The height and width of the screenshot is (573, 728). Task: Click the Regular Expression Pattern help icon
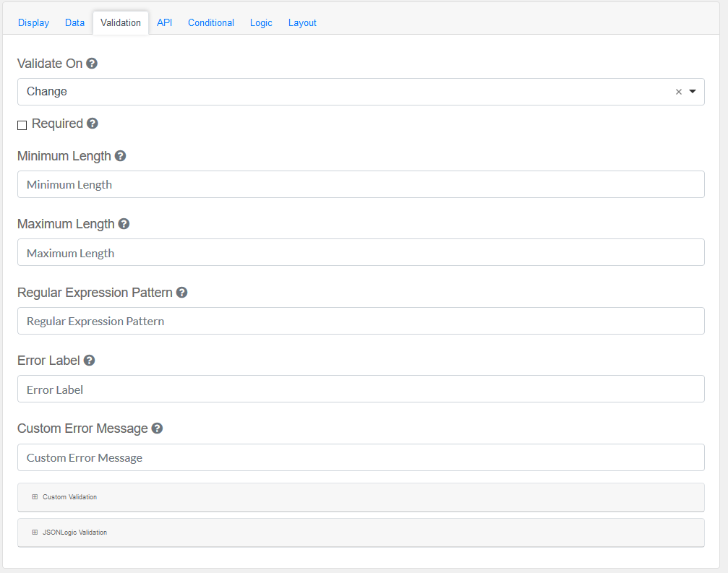[182, 293]
